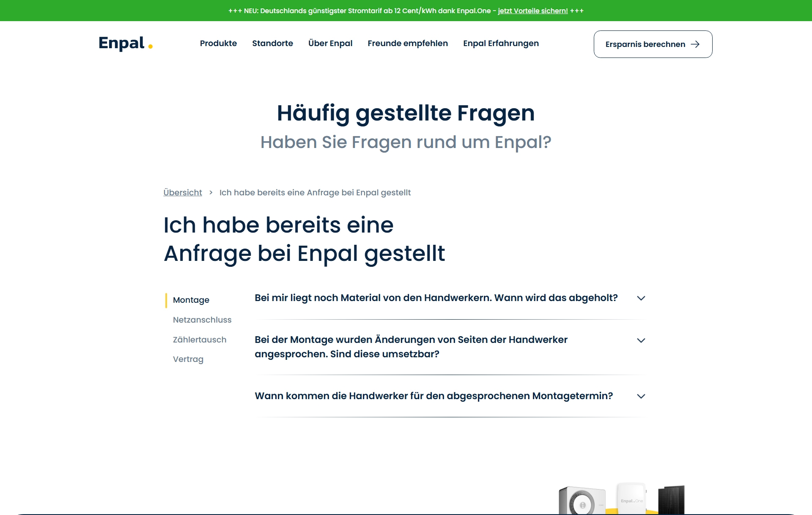Screen dimensions: 812x515
Task: Click the Enpal.One device image
Action: click(x=631, y=499)
